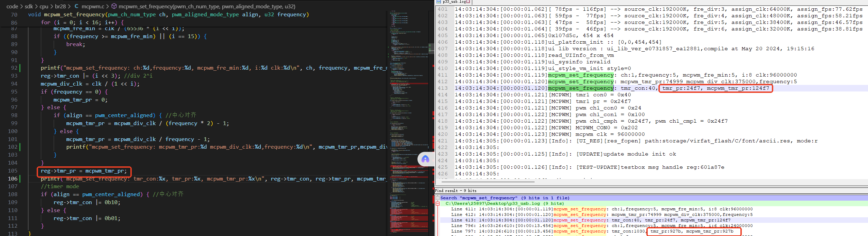Click line number 92 in the code gutter
This screenshot has height=236, width=868.
pyautogui.click(x=14, y=68)
